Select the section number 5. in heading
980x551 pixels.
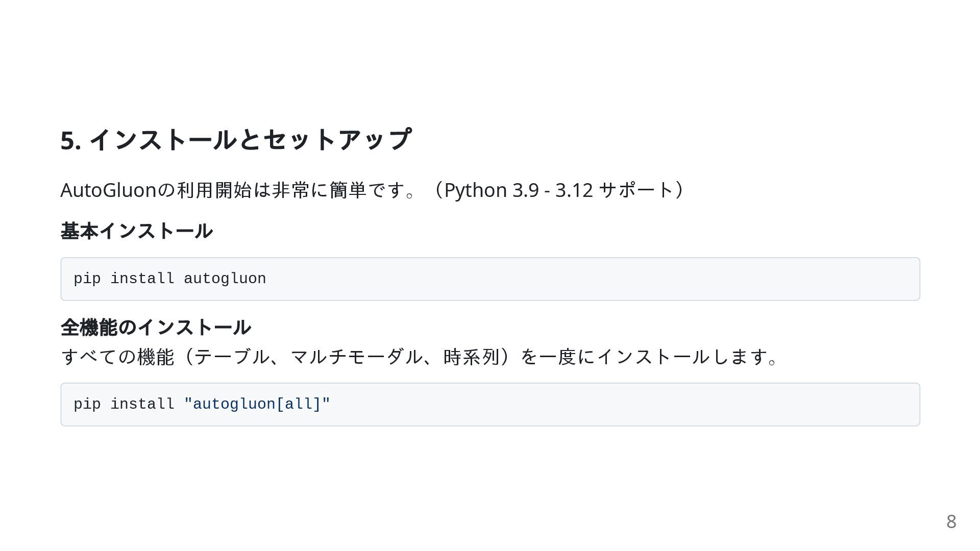71,140
